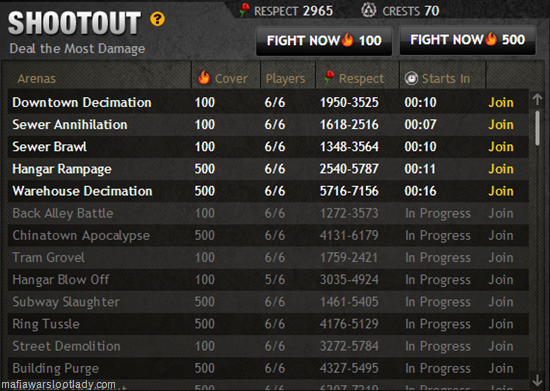Screen dimensions: 550x391
Task: Click the rose icon in Respect column header
Action: click(329, 77)
